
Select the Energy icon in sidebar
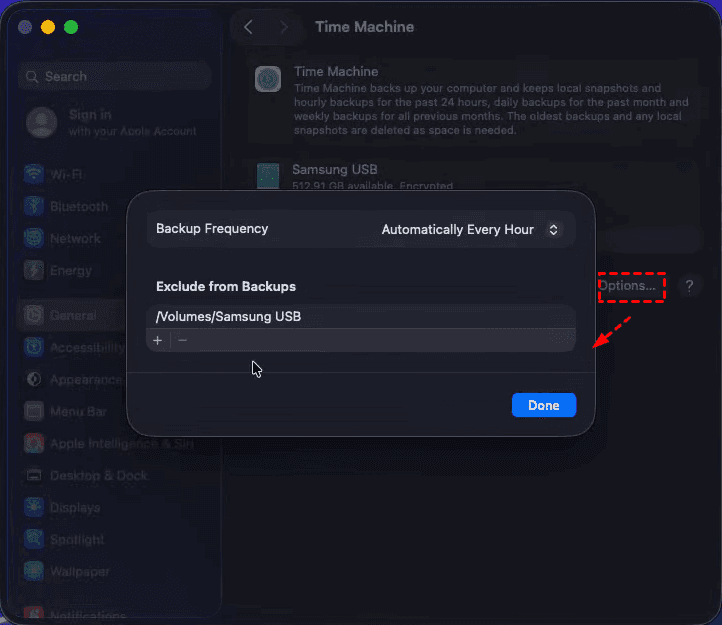coord(34,270)
